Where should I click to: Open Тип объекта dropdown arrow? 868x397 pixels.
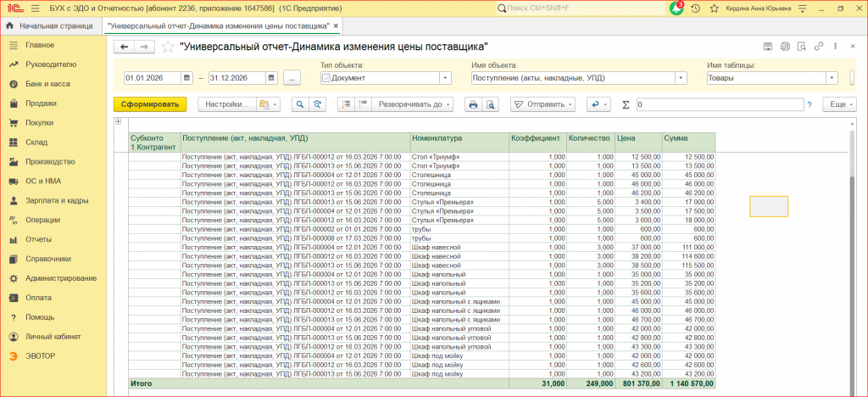(x=446, y=78)
